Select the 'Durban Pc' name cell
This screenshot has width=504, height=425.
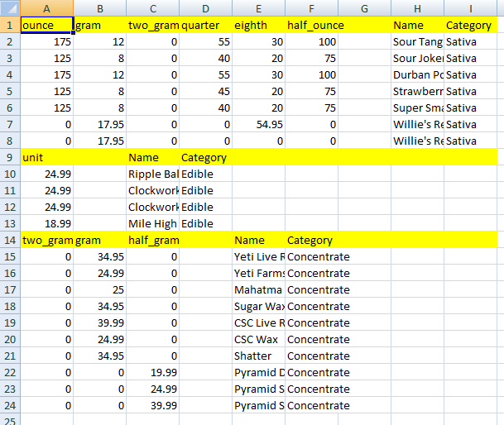(418, 75)
